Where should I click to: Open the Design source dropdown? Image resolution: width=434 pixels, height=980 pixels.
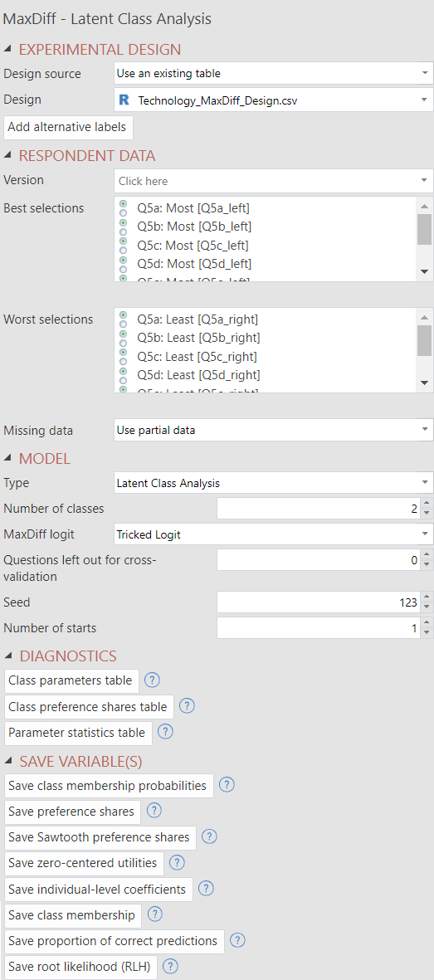pos(274,73)
